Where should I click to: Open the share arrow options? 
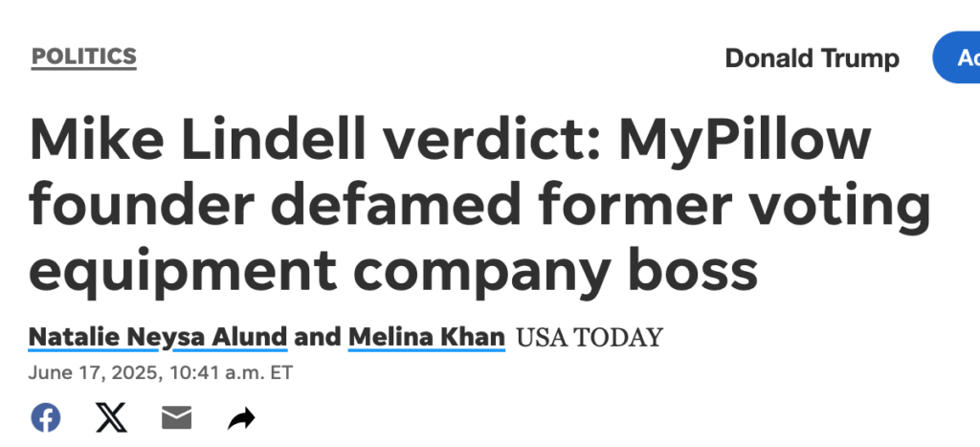tap(241, 418)
